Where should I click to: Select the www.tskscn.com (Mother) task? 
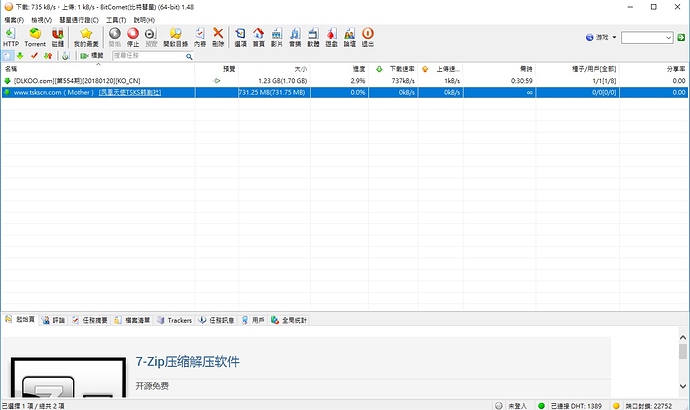coord(345,92)
